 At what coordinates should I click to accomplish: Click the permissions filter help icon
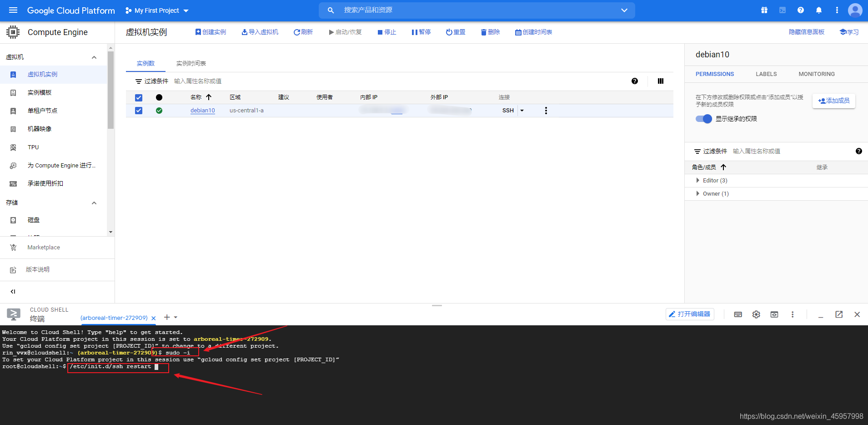tap(859, 151)
